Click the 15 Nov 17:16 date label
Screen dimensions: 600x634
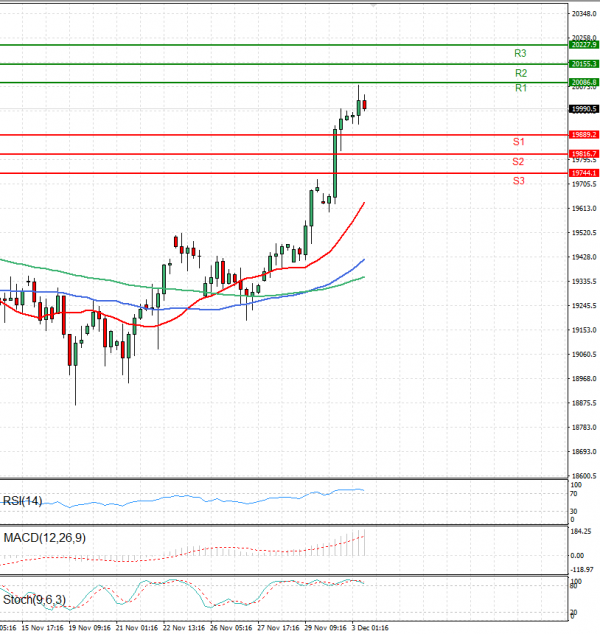tap(42, 628)
